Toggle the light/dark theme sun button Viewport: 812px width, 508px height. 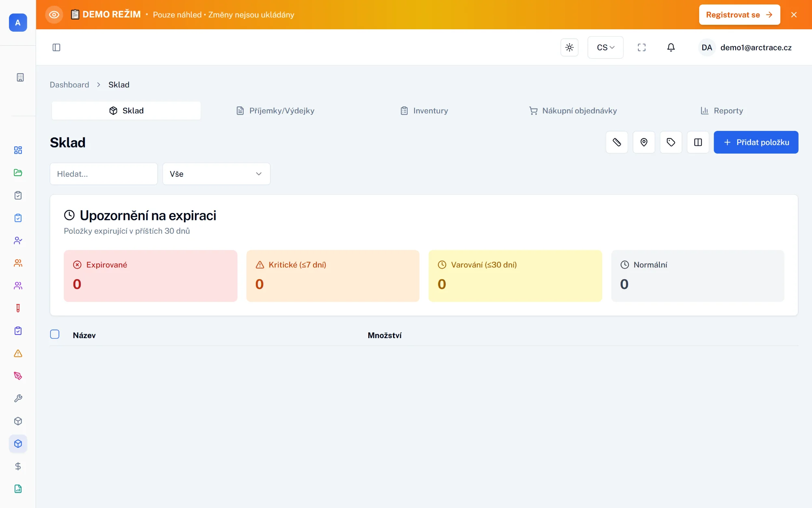(x=569, y=48)
